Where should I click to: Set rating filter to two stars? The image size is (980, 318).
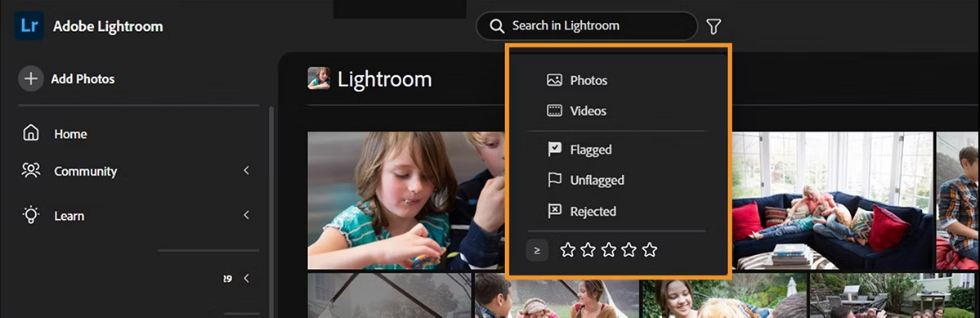[588, 250]
